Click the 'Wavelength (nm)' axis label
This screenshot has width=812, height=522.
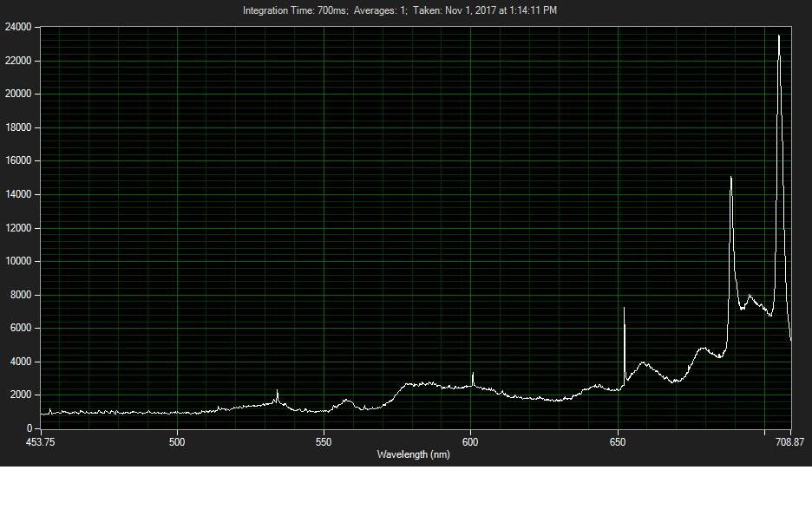(413, 454)
